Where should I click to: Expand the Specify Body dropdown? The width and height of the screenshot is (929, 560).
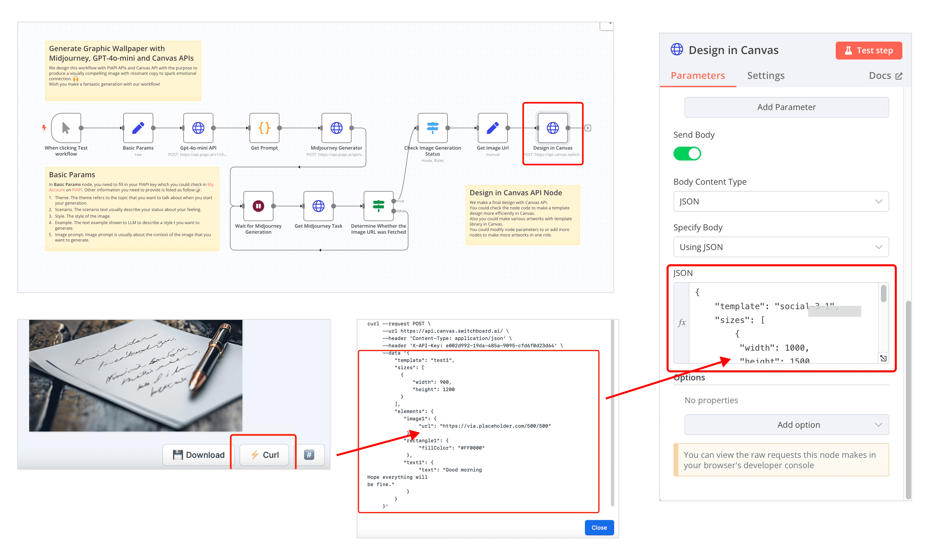point(781,247)
